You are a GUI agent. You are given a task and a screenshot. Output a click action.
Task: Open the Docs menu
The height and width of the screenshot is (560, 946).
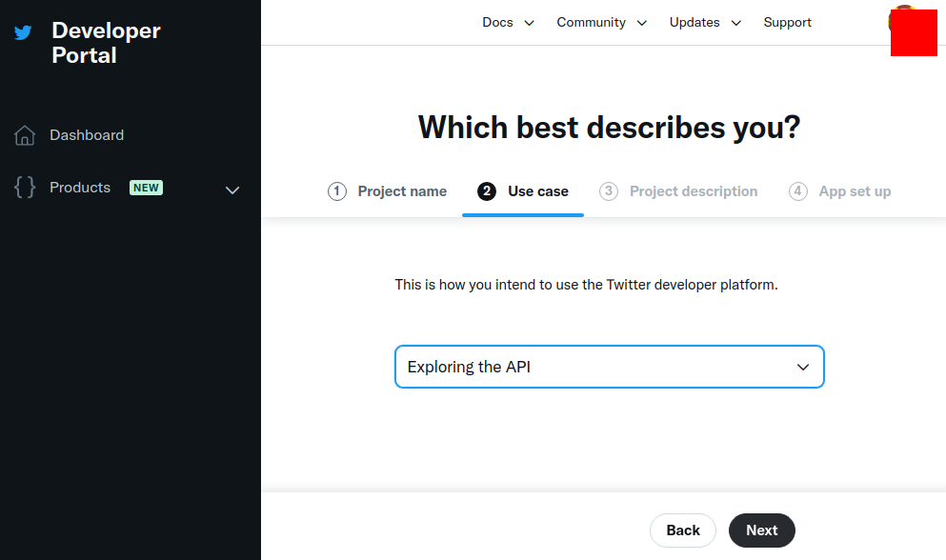497,22
